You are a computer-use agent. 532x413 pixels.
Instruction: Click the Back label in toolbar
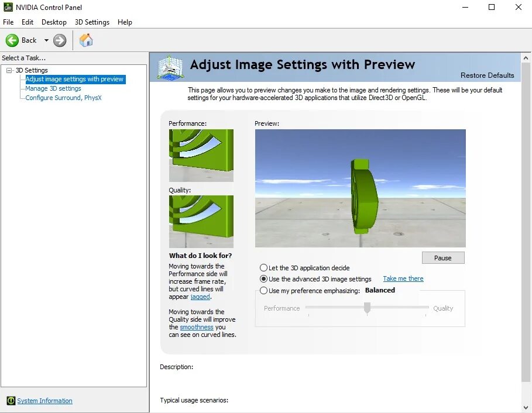coord(29,40)
